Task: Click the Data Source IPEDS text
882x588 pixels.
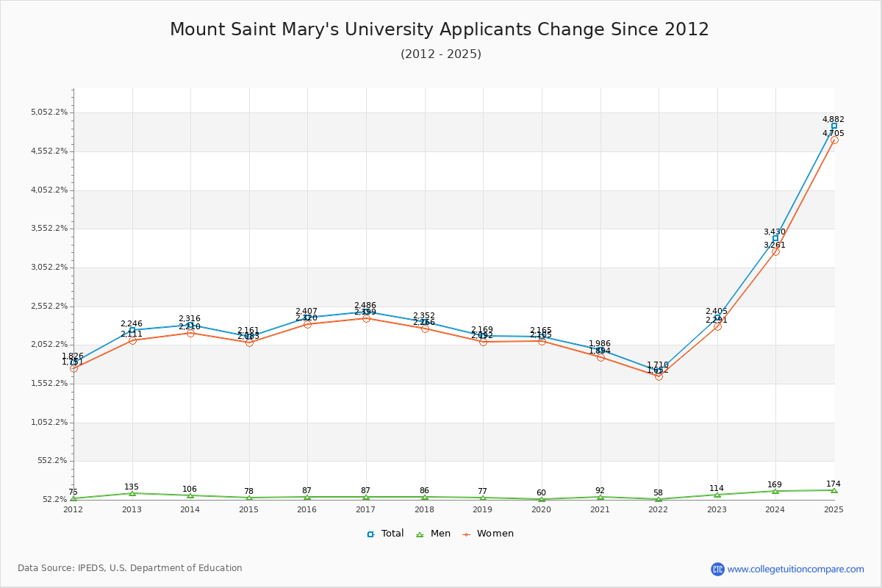Action: pos(130,568)
